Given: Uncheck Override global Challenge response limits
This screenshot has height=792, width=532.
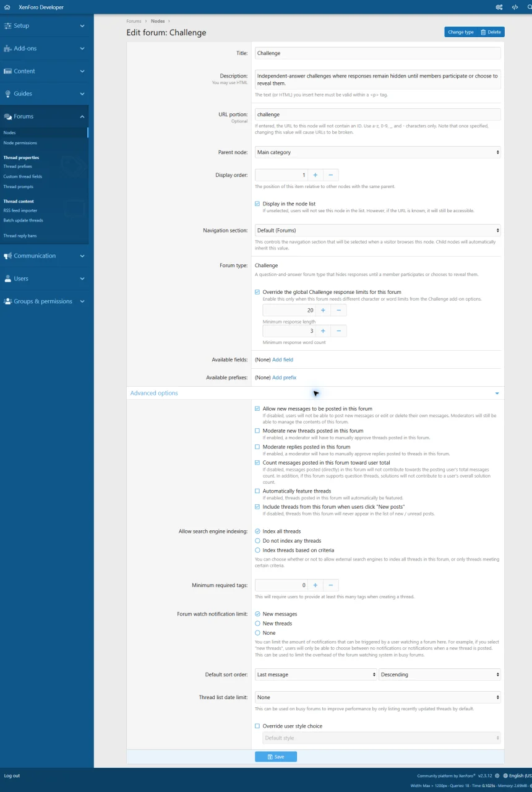Looking at the screenshot, I should pos(257,292).
